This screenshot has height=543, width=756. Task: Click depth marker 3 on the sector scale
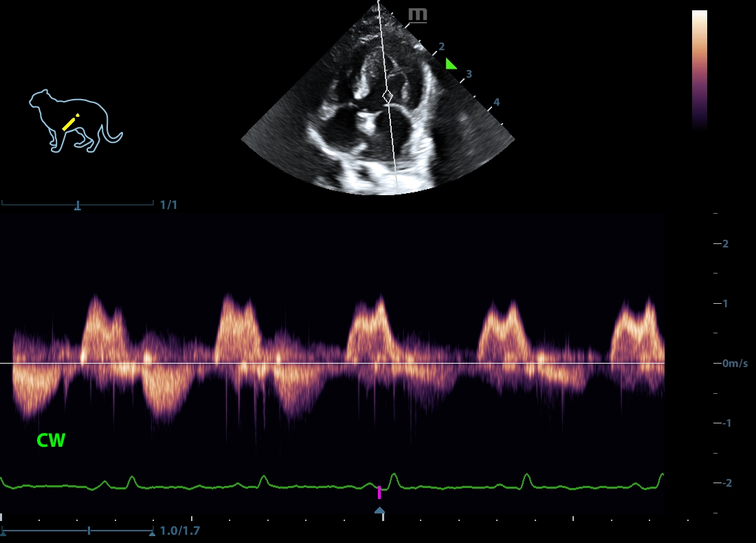click(469, 74)
